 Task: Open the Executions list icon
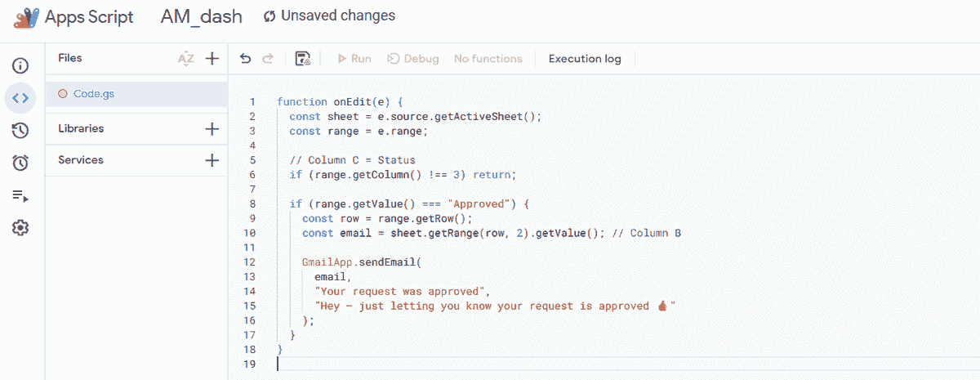(21, 195)
